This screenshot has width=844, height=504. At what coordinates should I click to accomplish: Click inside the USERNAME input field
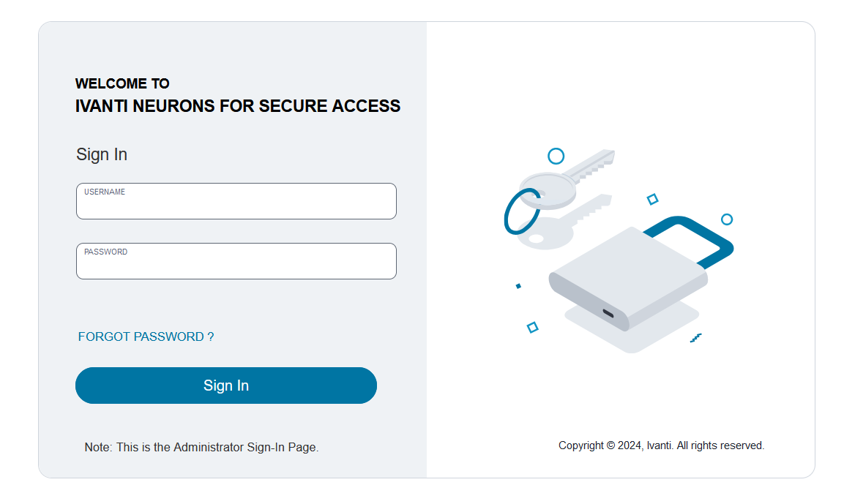tap(236, 205)
